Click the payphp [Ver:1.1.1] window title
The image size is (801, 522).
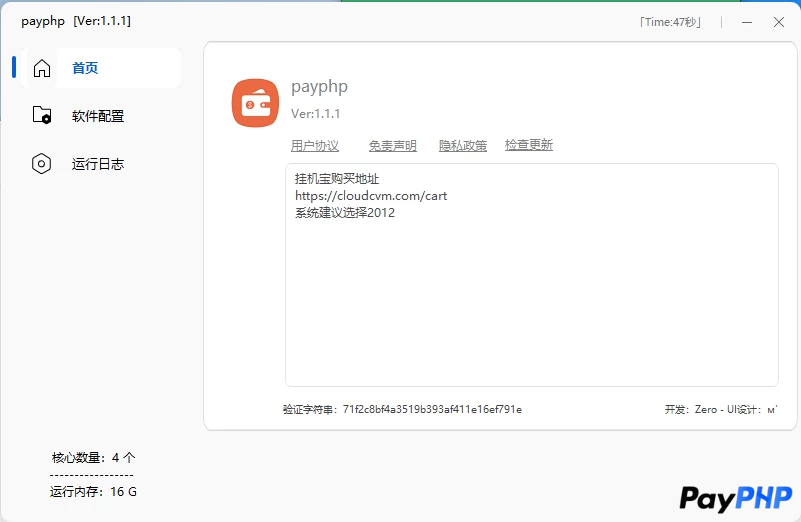pyautogui.click(x=76, y=21)
